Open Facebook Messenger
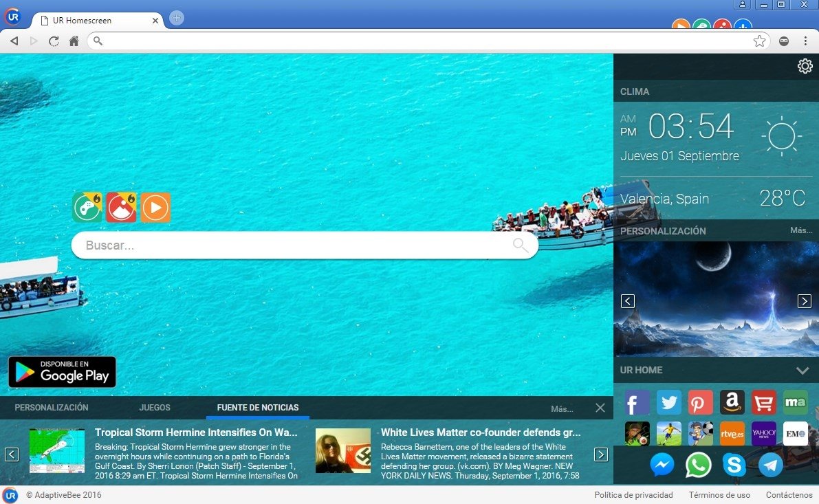 (662, 464)
